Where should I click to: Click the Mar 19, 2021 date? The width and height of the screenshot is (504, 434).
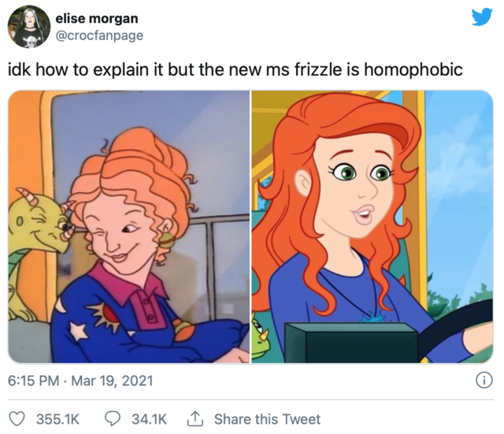point(112,381)
